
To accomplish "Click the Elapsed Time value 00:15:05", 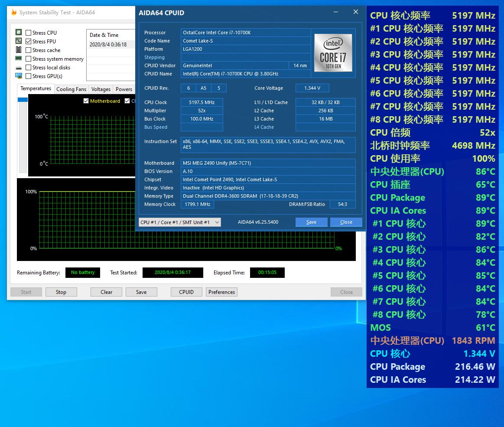I will (x=267, y=272).
